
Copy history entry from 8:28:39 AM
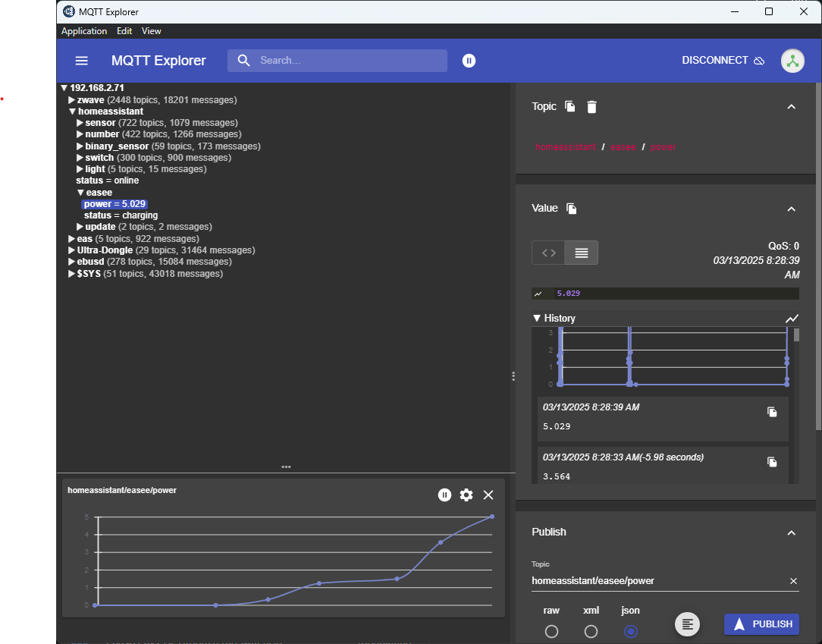(x=772, y=412)
